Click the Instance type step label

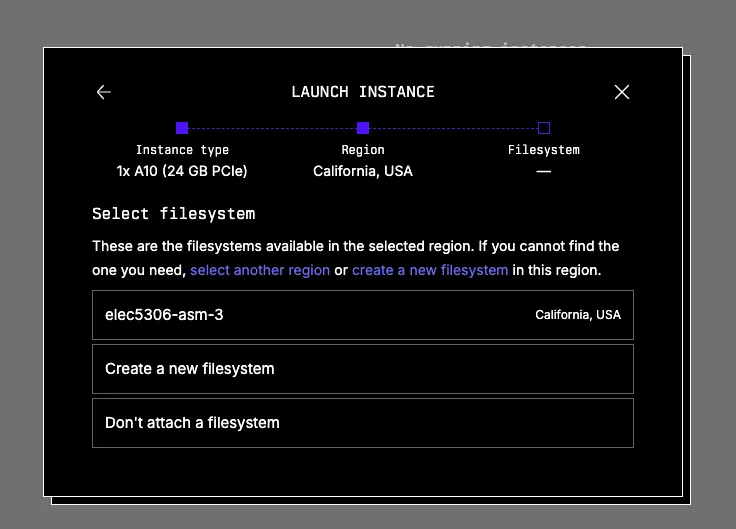[182, 150]
